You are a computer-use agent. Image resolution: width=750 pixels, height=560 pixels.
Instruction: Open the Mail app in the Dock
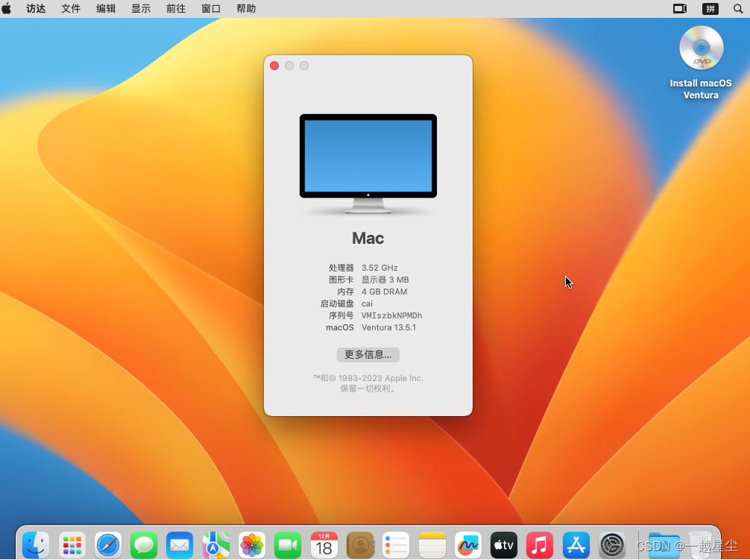pos(180,544)
